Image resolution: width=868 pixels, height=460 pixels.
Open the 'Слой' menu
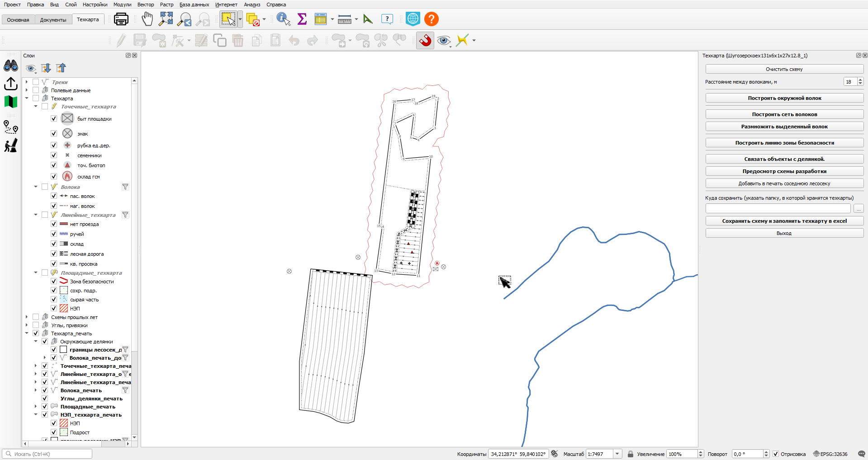(x=71, y=5)
